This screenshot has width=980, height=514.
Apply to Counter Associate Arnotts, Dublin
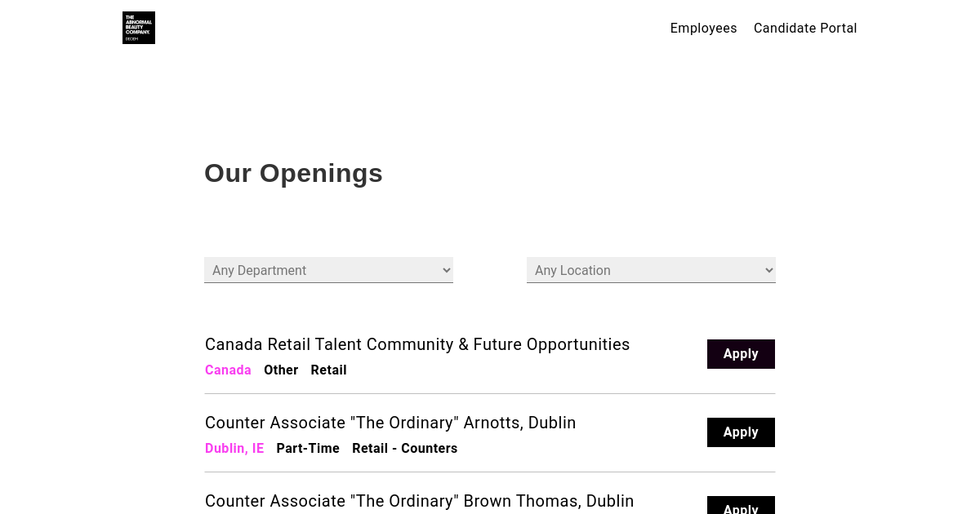(x=741, y=432)
